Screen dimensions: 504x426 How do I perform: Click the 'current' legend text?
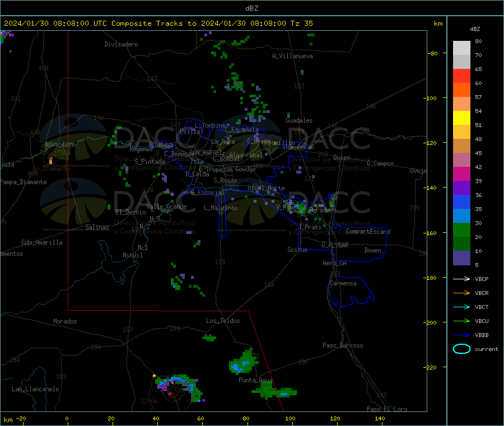[486, 349]
